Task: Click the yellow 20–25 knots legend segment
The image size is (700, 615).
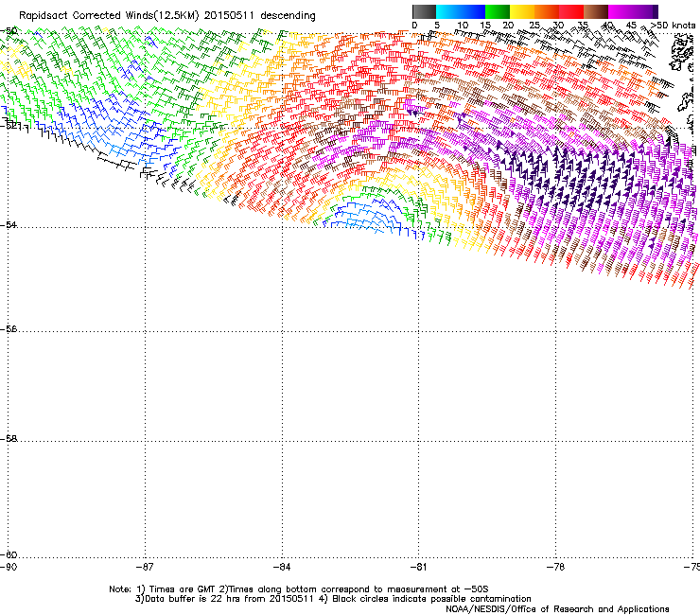Action: pyautogui.click(x=522, y=11)
